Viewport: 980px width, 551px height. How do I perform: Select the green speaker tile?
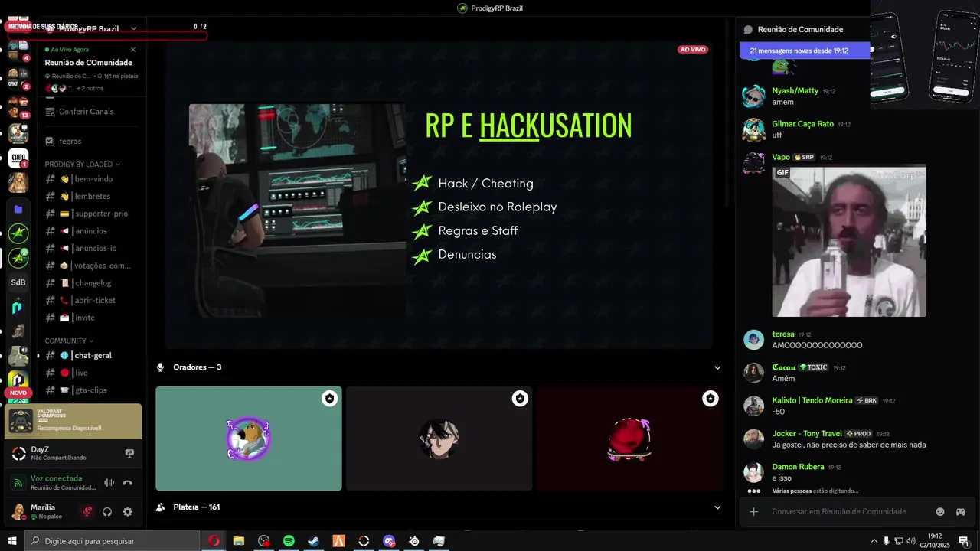point(249,439)
